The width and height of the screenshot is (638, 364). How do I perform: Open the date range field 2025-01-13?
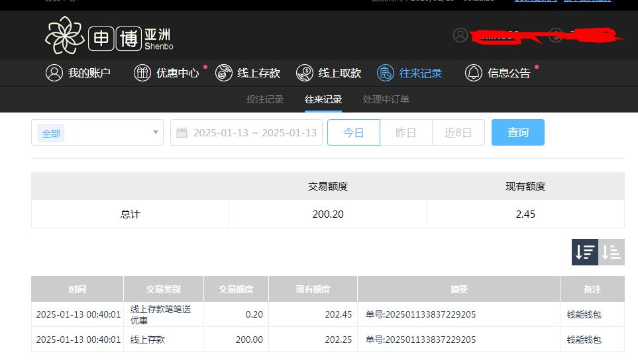tap(246, 132)
